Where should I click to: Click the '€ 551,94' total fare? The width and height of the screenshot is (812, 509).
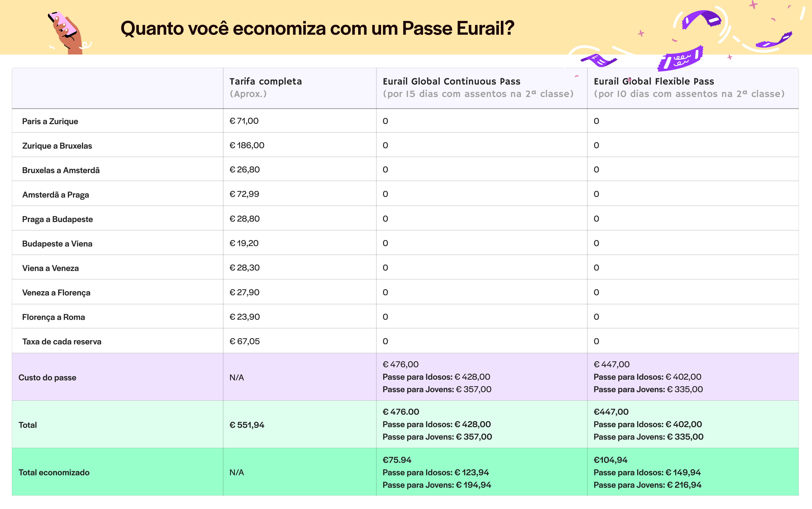point(247,425)
